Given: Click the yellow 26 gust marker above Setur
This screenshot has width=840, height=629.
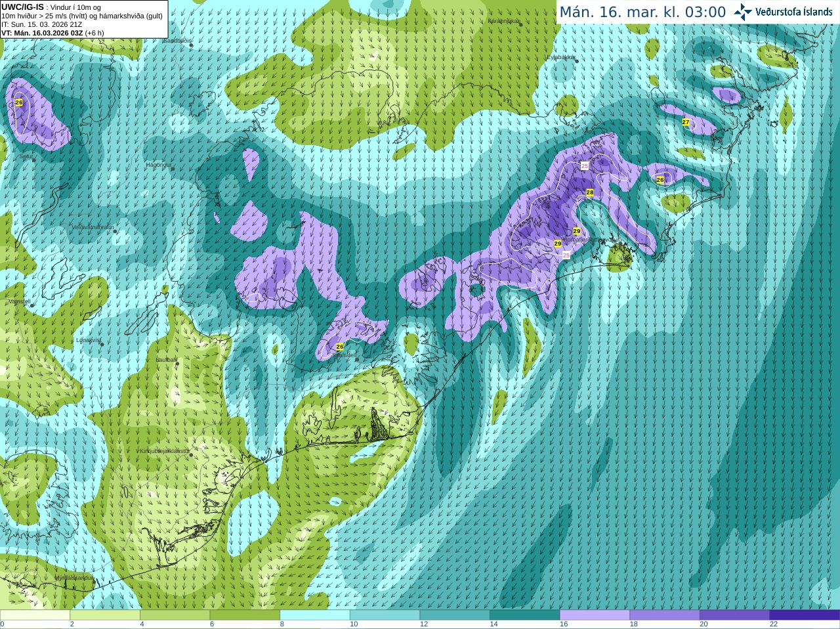Looking at the screenshot, I should pos(18,102).
